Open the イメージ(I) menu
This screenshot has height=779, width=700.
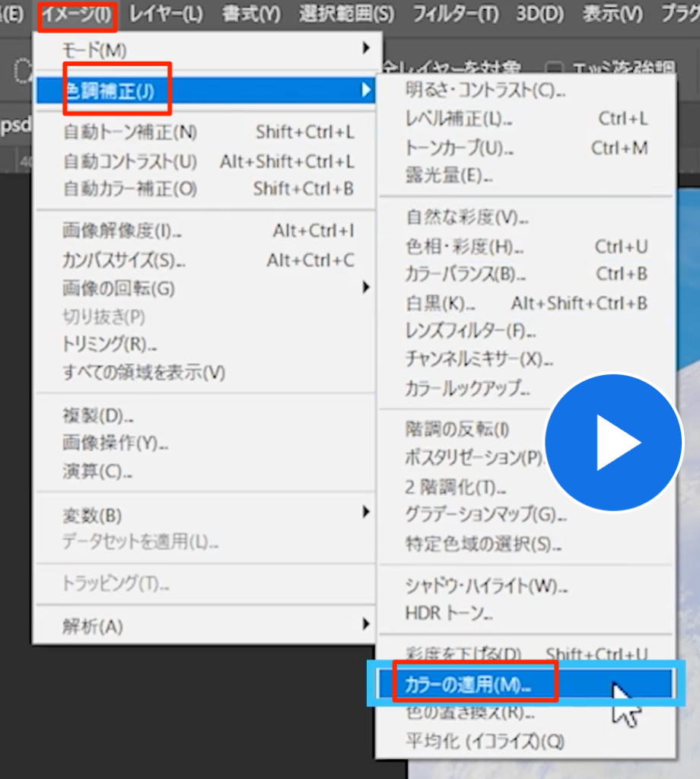(78, 14)
